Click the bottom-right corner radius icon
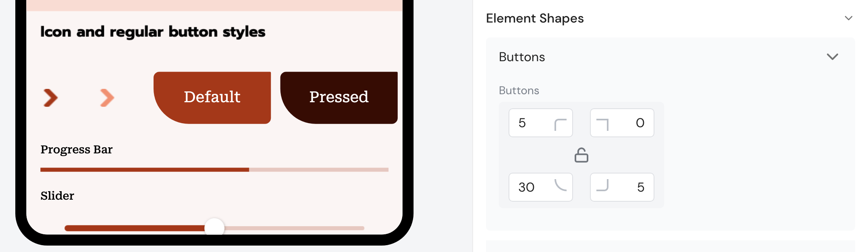Image resolution: width=868 pixels, height=252 pixels. coord(602,185)
